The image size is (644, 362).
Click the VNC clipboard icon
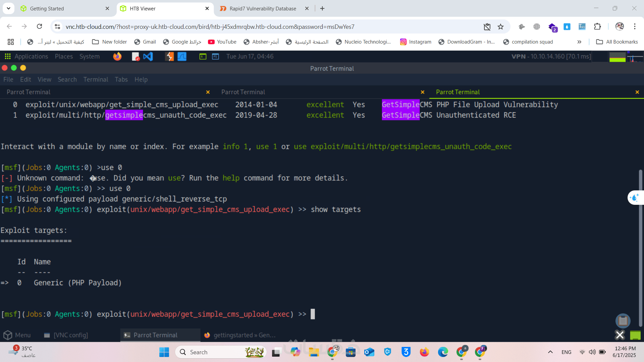[x=623, y=321]
